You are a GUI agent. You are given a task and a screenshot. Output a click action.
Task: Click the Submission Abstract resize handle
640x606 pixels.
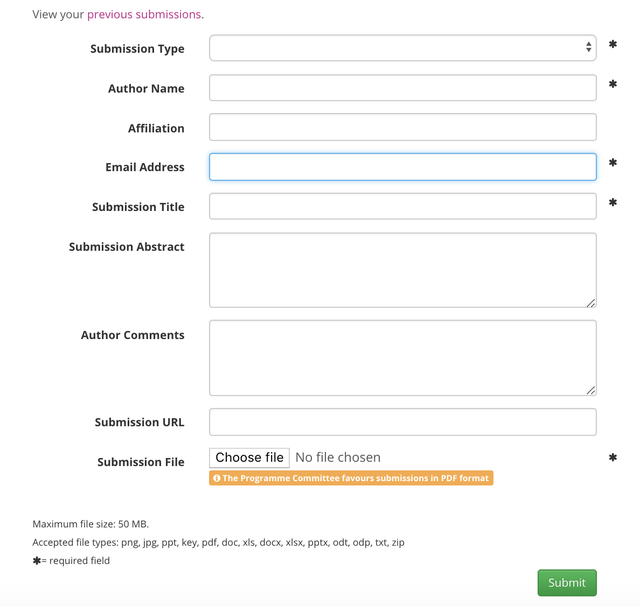[x=591, y=303]
